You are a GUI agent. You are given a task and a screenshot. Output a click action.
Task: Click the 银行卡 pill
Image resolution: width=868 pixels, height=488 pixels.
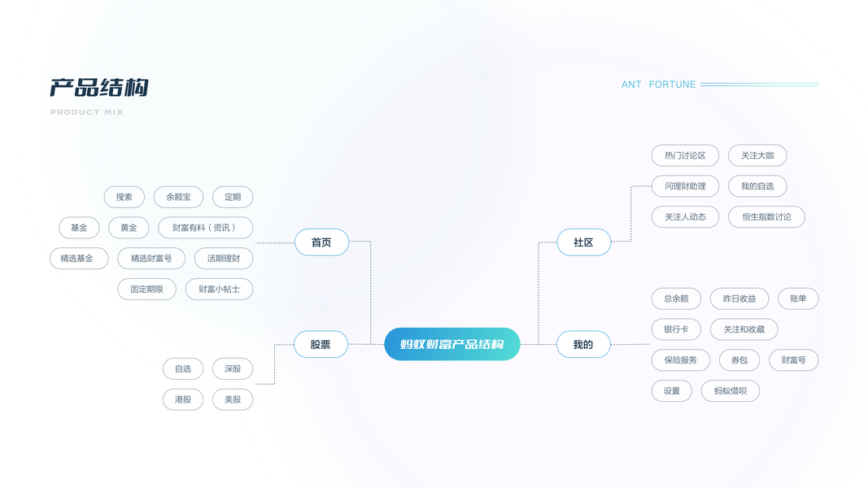pos(676,329)
